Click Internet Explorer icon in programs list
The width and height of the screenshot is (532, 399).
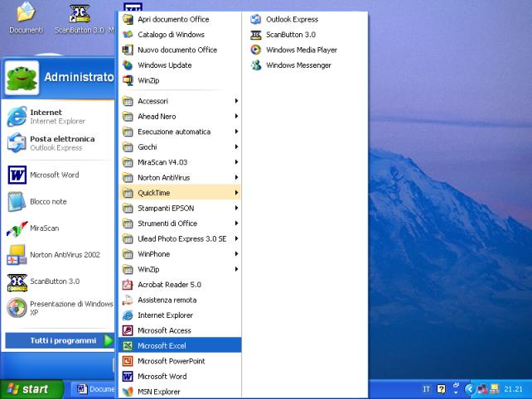point(128,315)
